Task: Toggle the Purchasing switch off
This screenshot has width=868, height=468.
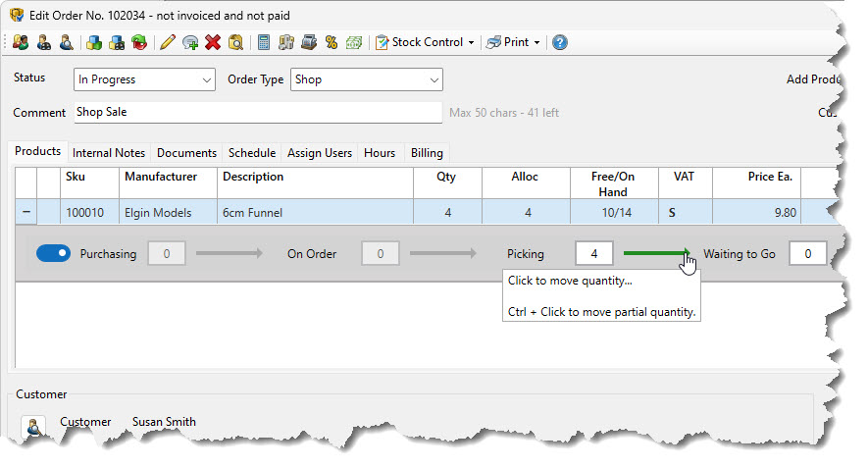Action: 53,253
